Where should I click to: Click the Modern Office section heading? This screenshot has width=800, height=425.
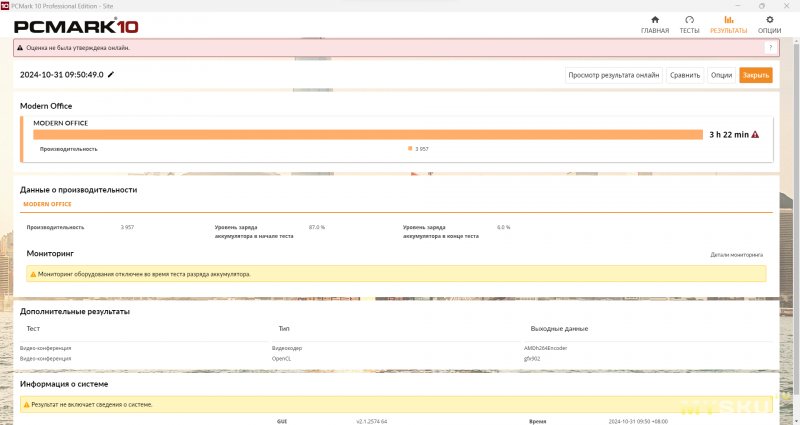point(46,106)
